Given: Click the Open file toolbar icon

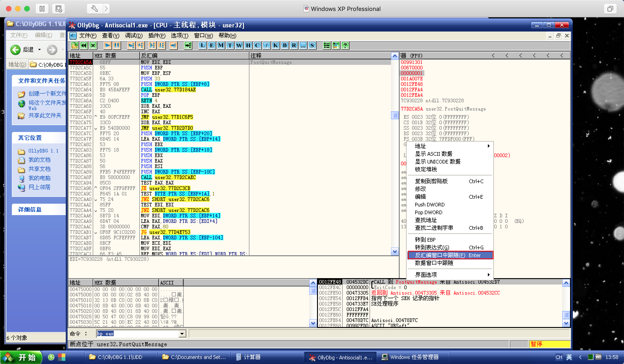Looking at the screenshot, I should tap(74, 45).
